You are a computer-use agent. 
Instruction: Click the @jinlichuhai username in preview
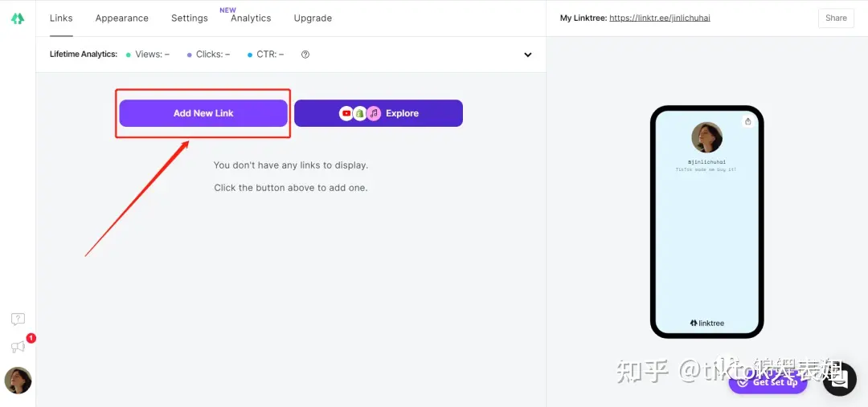coord(707,162)
